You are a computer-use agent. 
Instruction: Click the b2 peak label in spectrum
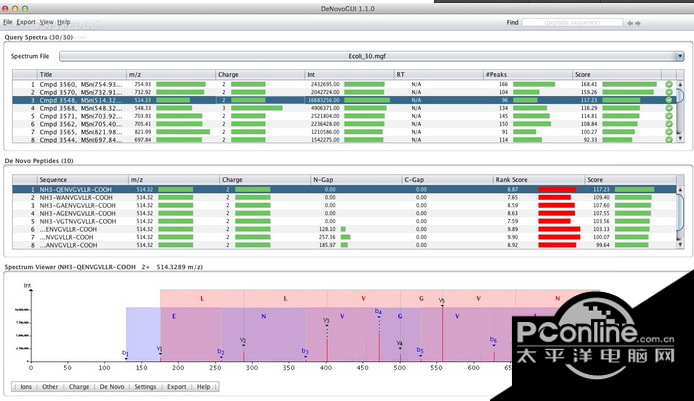click(221, 352)
